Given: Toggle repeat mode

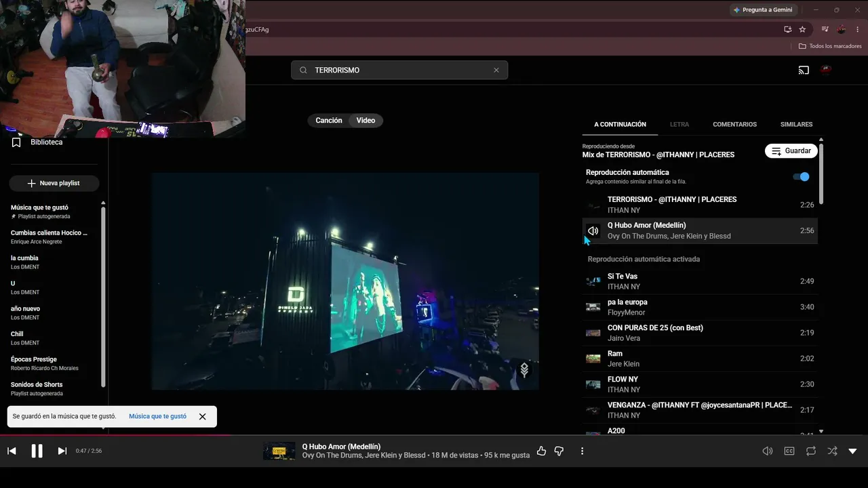Looking at the screenshot, I should [x=811, y=451].
